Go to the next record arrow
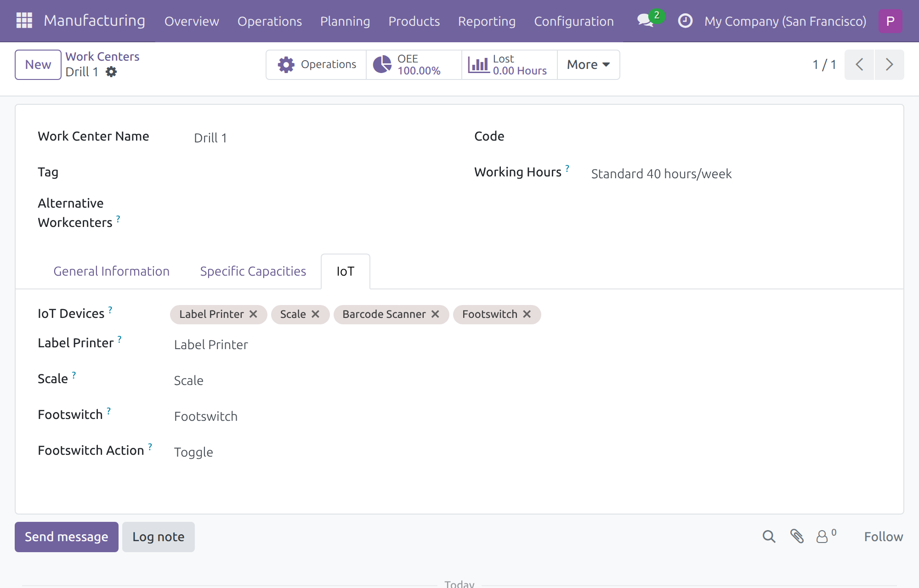Image resolution: width=919 pixels, height=588 pixels. pos(889,65)
